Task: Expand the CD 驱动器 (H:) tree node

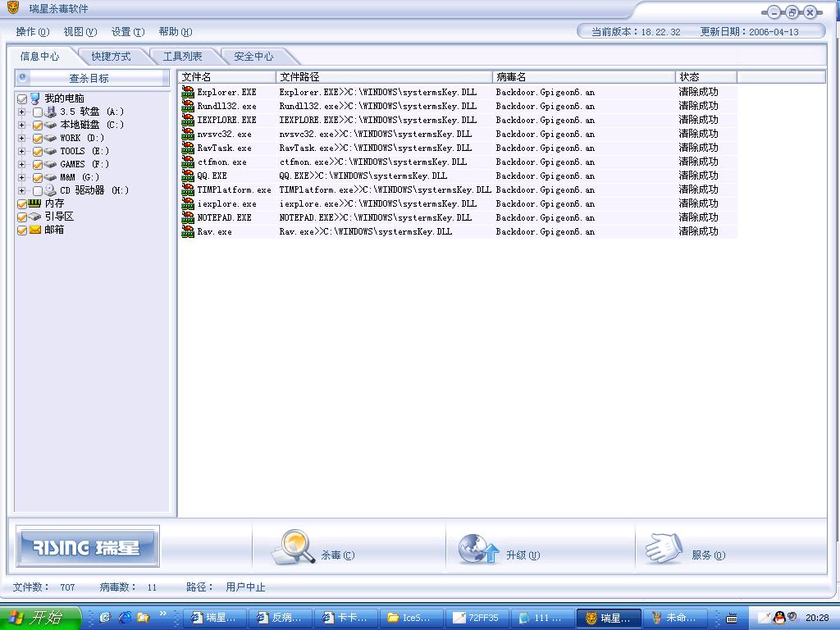Action: coord(22,190)
